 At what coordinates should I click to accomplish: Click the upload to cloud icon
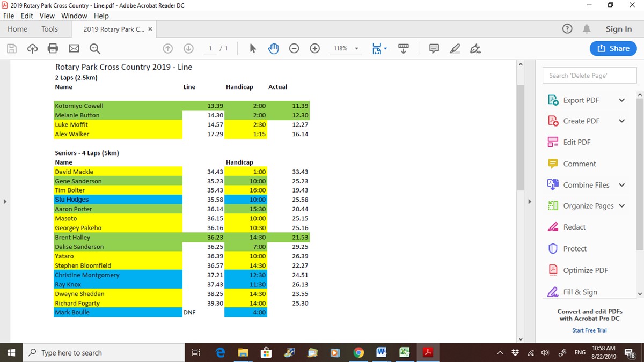pos(32,49)
